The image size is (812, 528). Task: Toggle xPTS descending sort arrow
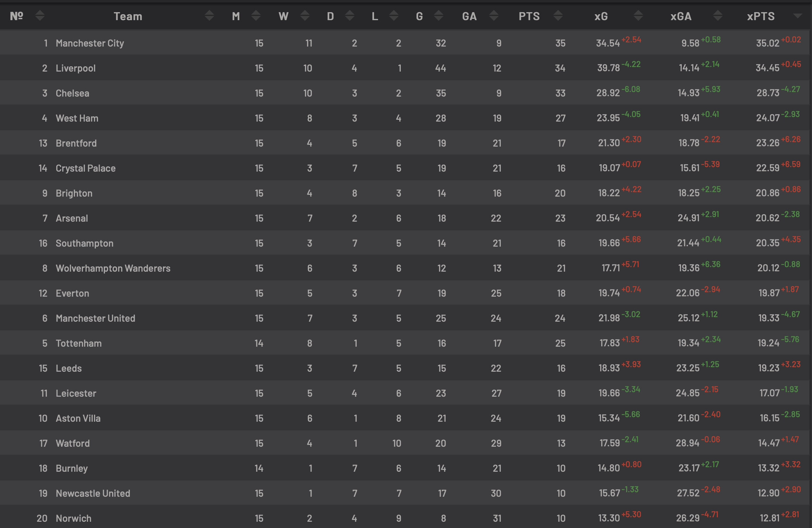click(798, 16)
